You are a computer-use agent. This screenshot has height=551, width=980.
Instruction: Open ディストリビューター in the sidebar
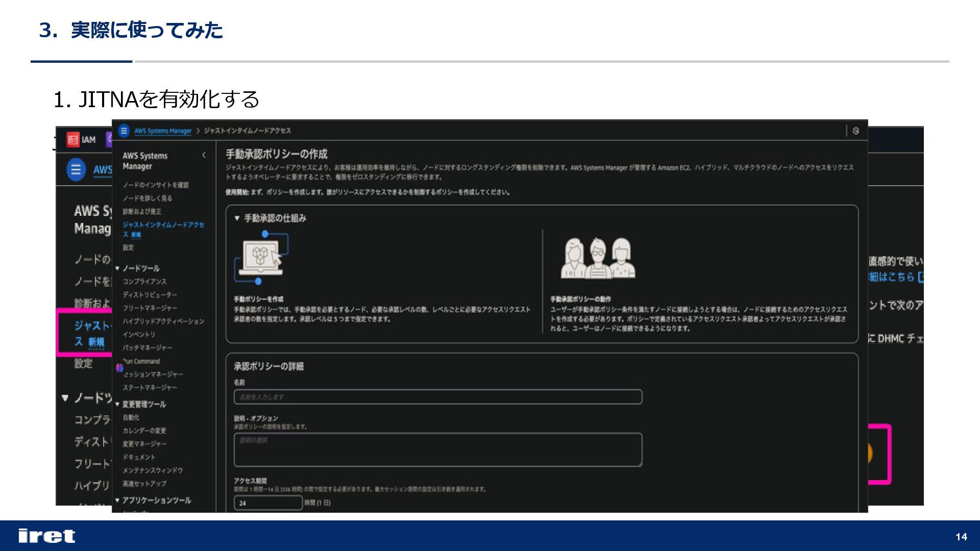coord(150,294)
